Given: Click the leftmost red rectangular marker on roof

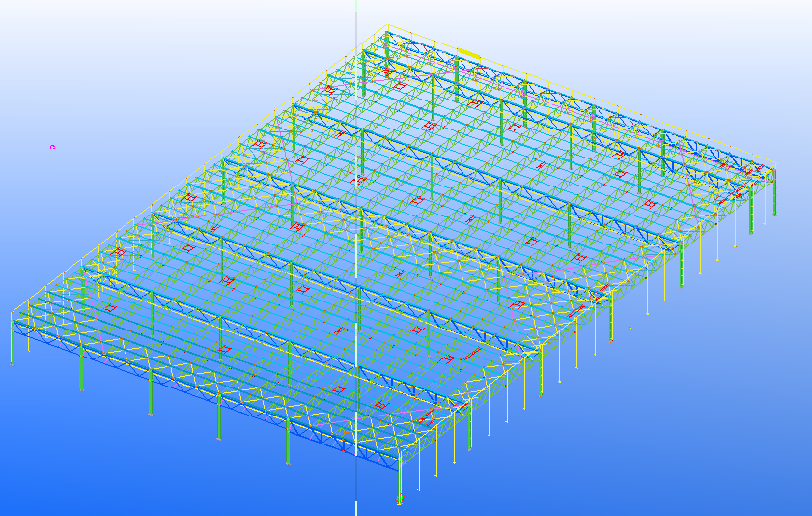Looking at the screenshot, I should [117, 252].
